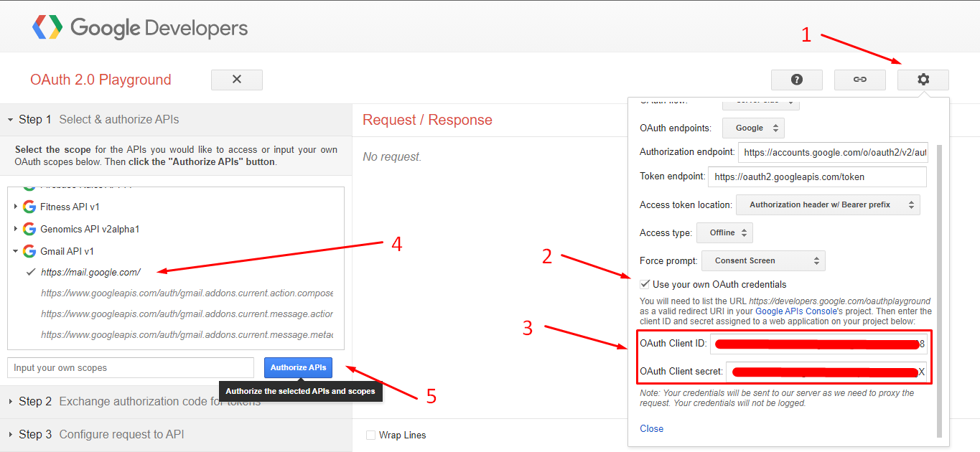Open the Access token location dropdown
This screenshot has width=980, height=452.
827,204
